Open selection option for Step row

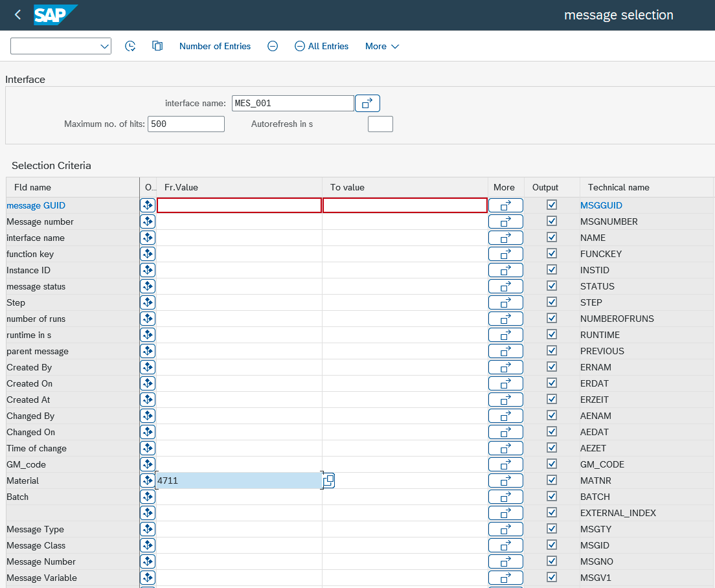[x=148, y=302]
